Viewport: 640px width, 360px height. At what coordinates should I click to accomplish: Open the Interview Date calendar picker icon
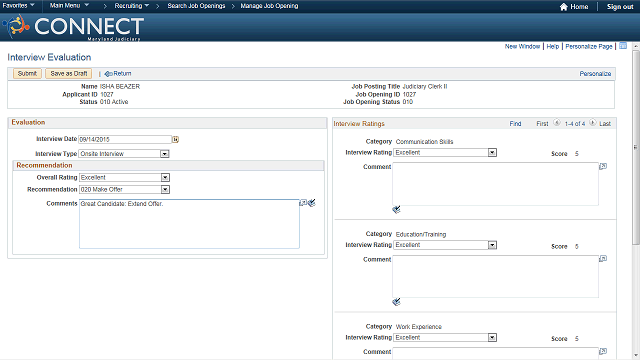[175, 140]
